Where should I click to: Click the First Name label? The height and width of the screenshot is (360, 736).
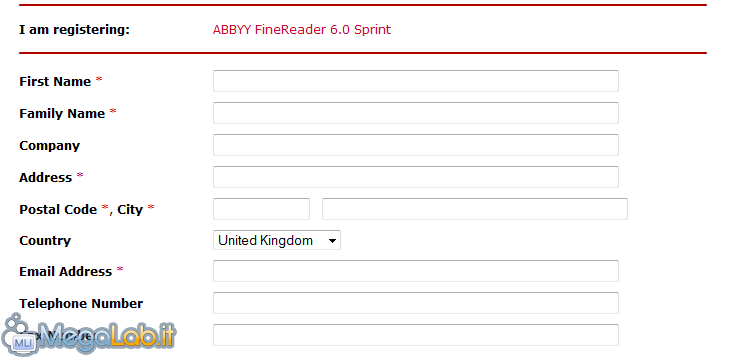click(x=55, y=82)
